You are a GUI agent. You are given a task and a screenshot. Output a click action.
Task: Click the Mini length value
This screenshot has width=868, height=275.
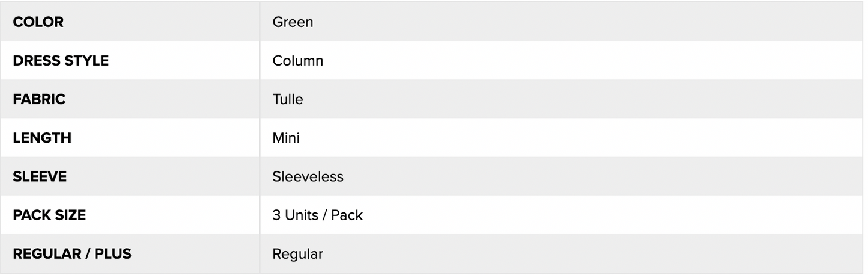[286, 138]
